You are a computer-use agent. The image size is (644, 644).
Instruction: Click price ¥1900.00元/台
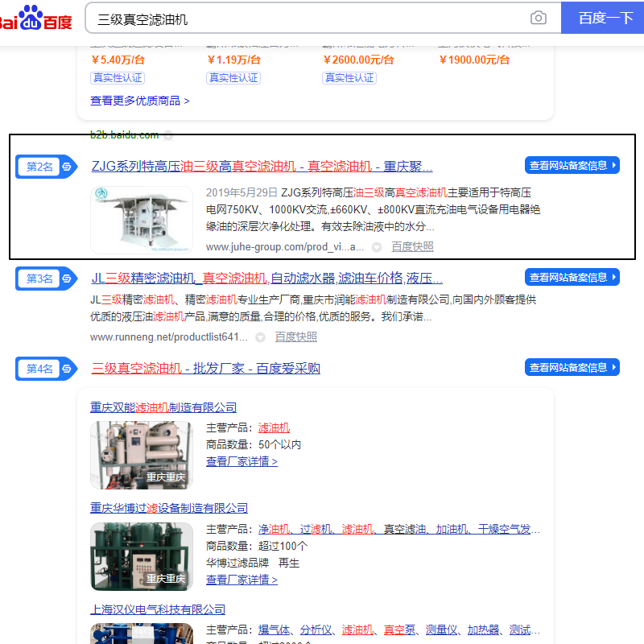[474, 60]
